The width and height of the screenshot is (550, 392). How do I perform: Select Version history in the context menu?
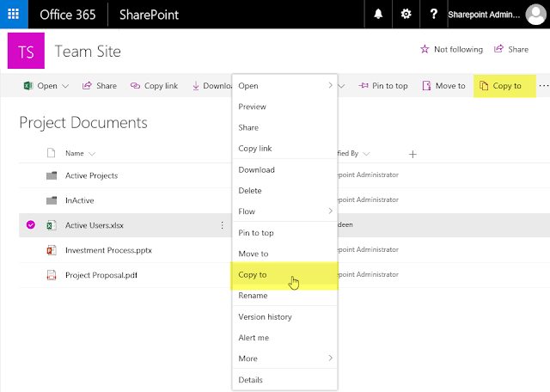click(x=284, y=317)
